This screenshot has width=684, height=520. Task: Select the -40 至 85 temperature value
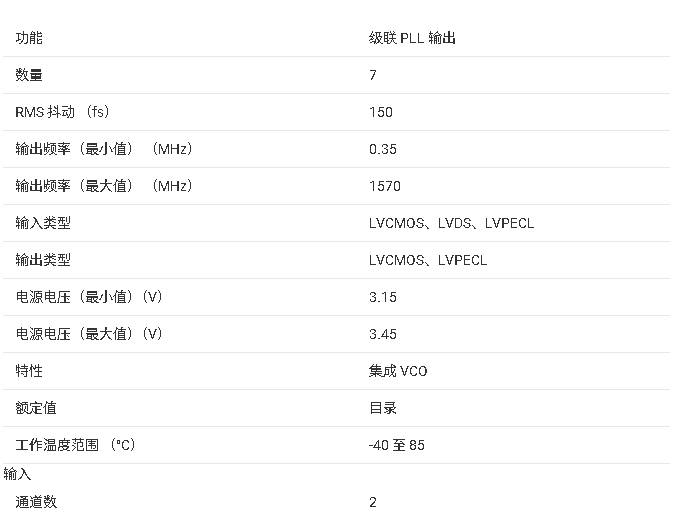pyautogui.click(x=397, y=445)
